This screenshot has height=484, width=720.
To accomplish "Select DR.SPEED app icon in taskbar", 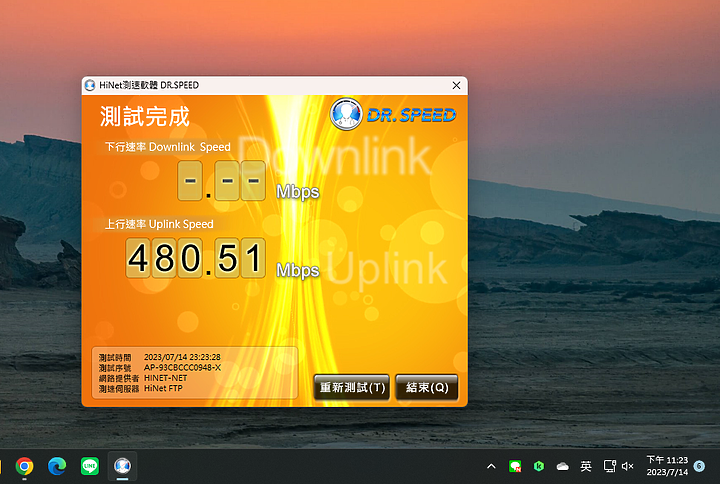I will 122,467.
